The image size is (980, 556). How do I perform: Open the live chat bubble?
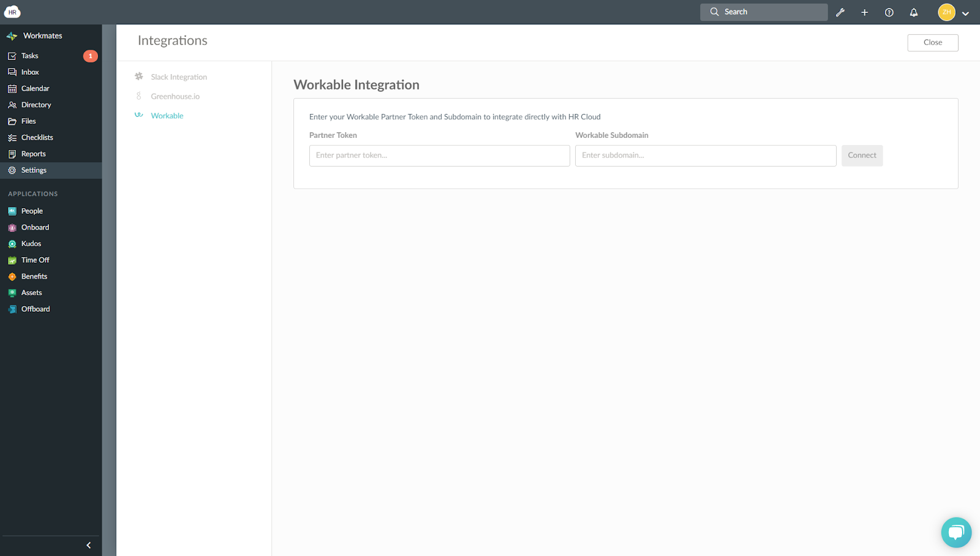(956, 532)
